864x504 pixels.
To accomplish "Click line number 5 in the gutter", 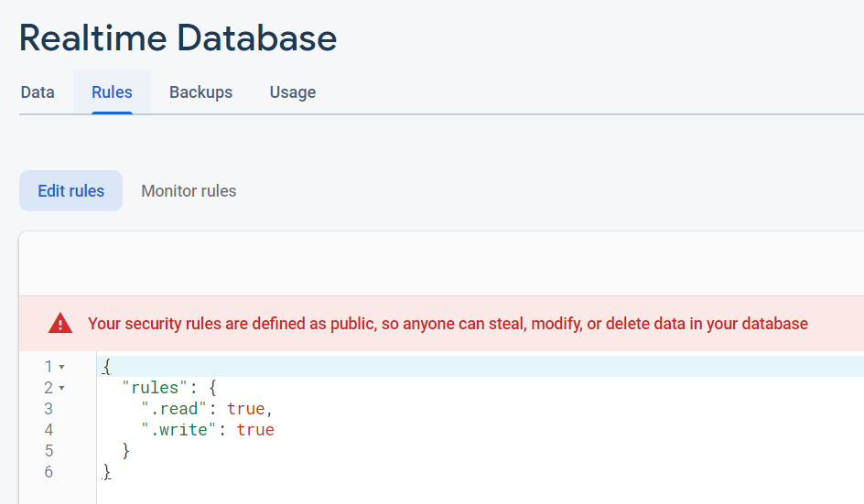I will point(49,451).
